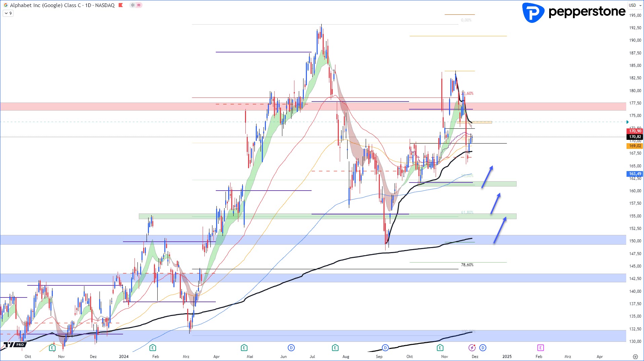This screenshot has height=361, width=644.
Task: Open the earnings marker just before Mai
Action: 244,348
